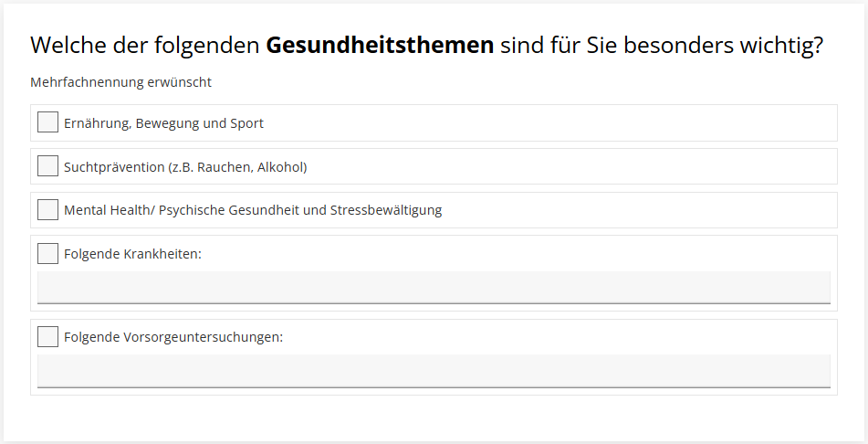Click the "Folgende Krankheiten:" label text
Screen dimensions: 868x444
pos(132,254)
